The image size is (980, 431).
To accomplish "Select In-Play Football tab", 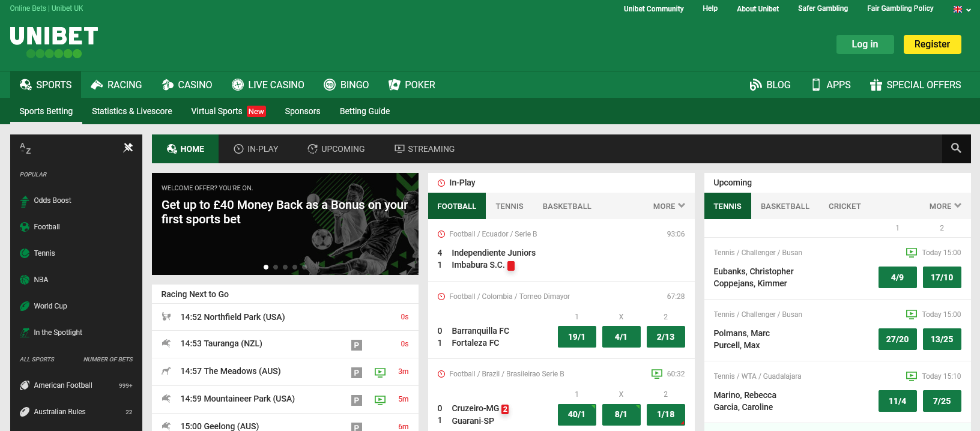I will click(x=457, y=206).
